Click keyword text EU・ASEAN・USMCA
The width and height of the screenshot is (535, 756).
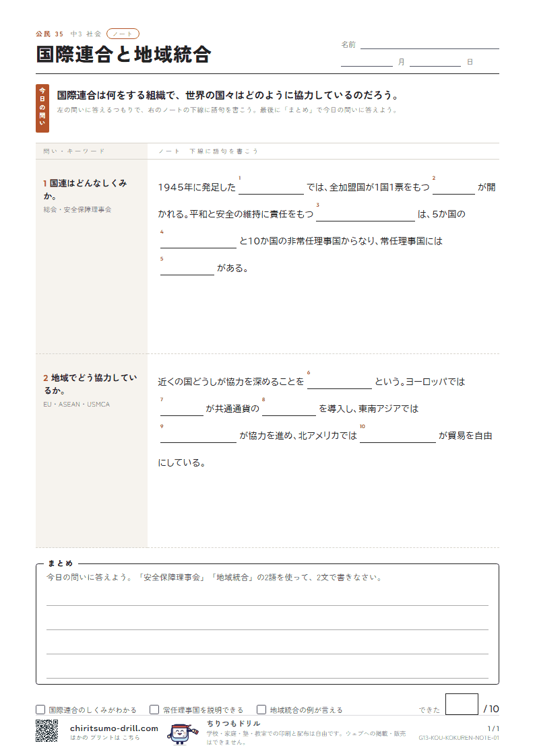[77, 405]
